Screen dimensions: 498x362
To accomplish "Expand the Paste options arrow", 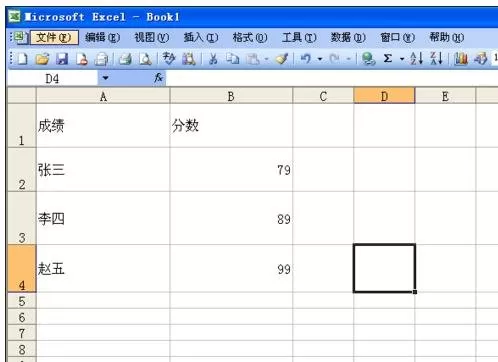I will [x=266, y=59].
